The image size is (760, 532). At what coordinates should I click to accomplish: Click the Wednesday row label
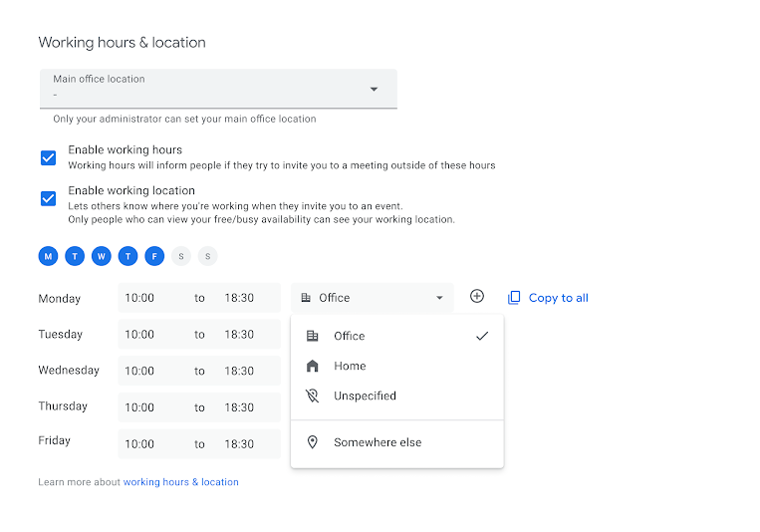[69, 371]
